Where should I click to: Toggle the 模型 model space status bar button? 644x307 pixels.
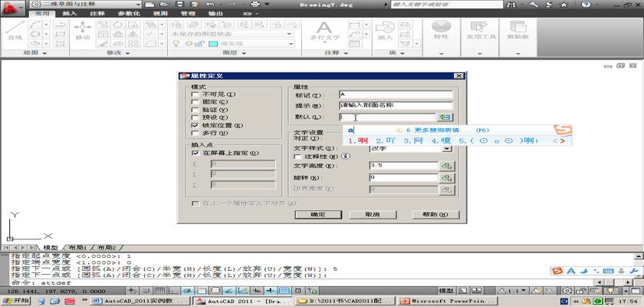coord(446,291)
